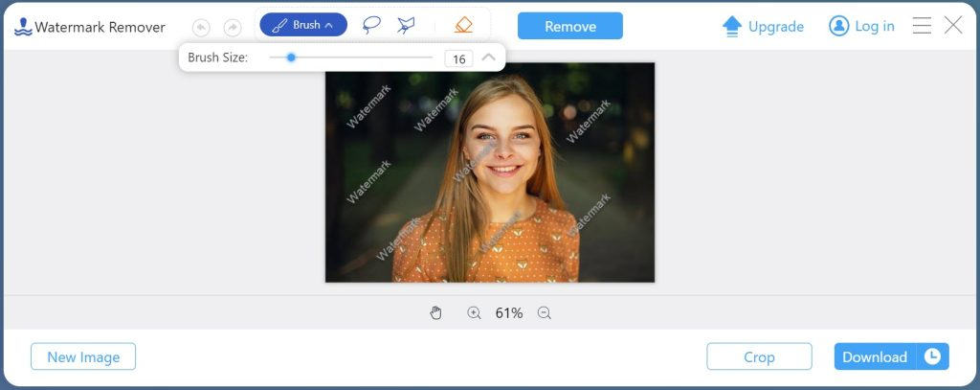Click the Log in link
The width and height of the screenshot is (980, 390).
[x=875, y=26]
